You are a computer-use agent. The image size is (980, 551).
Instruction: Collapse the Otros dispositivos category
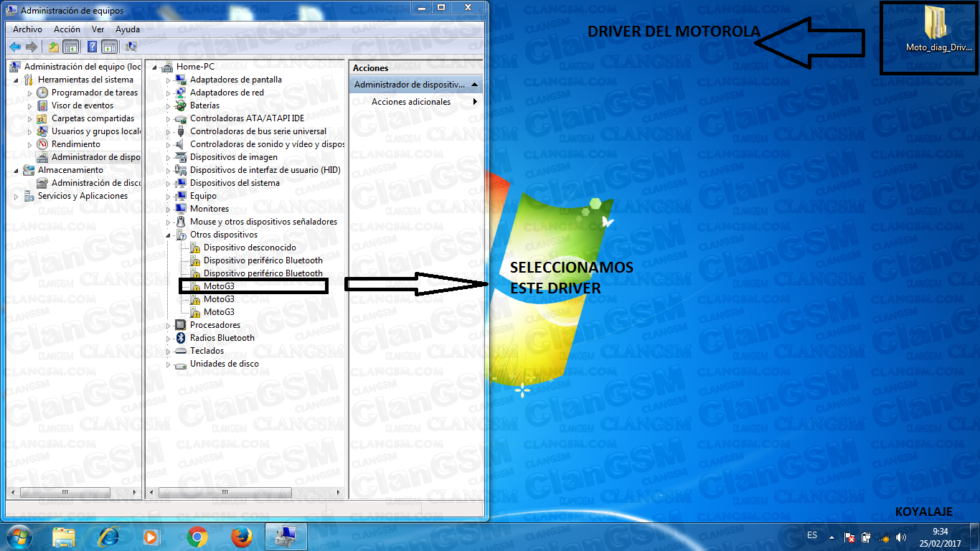(169, 235)
